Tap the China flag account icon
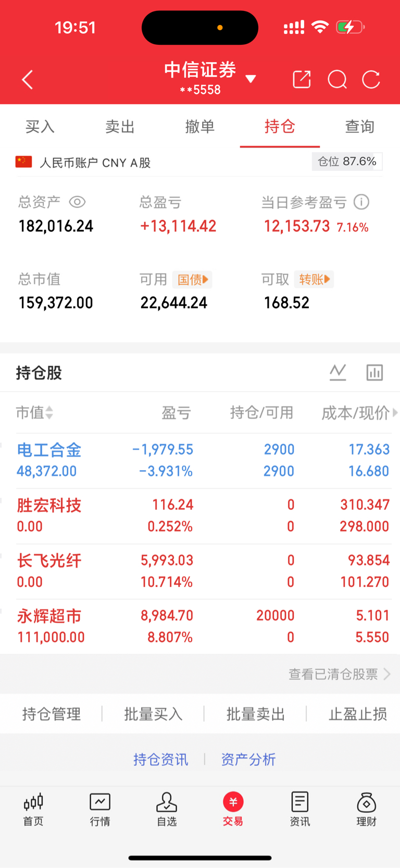Viewport: 400px width, 868px height. [23, 162]
